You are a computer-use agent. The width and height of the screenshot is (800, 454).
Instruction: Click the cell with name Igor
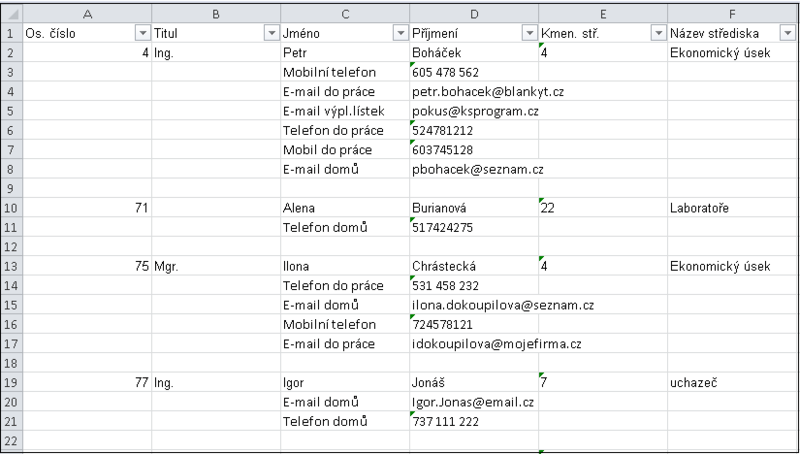click(345, 382)
